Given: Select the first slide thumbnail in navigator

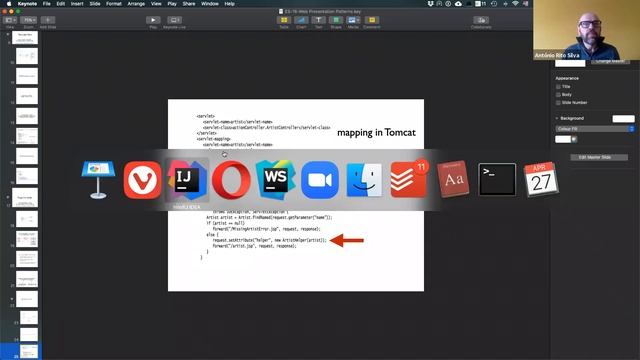Looking at the screenshot, I should pos(25,38).
